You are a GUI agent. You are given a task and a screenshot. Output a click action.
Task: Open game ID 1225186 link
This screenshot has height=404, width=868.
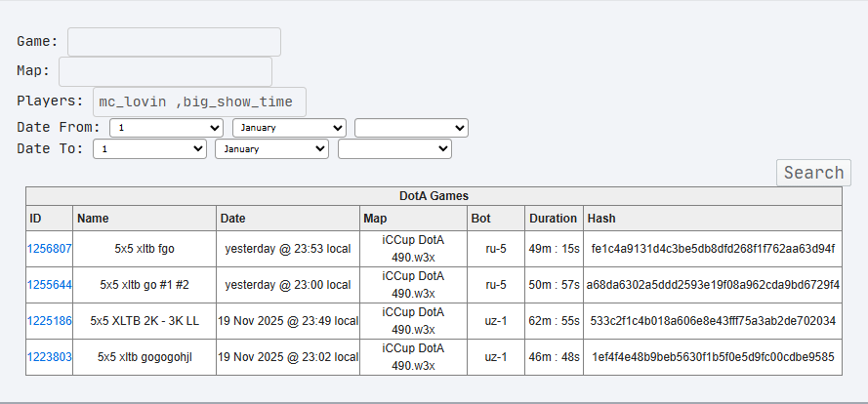[x=49, y=321]
